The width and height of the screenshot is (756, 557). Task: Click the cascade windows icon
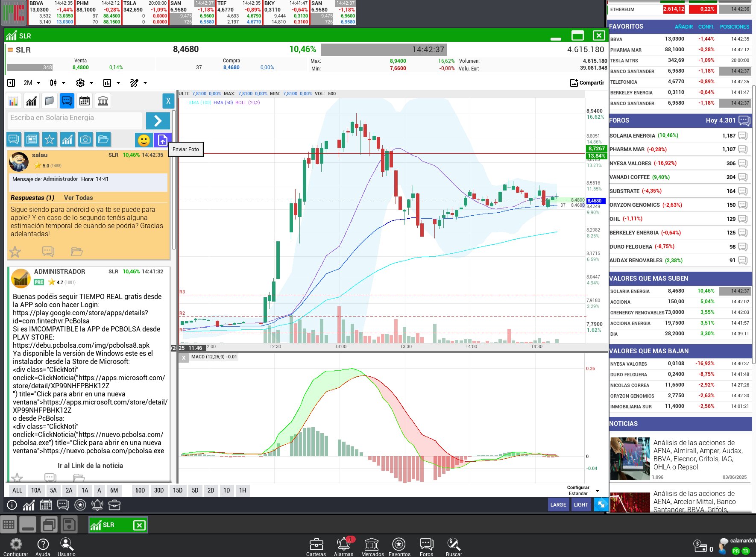[x=49, y=525]
